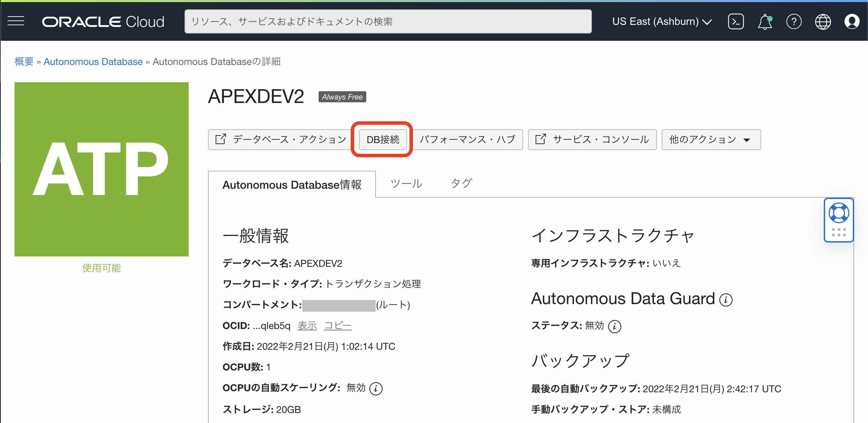The height and width of the screenshot is (423, 868).
Task: Open サービス・コンソール button
Action: point(592,140)
